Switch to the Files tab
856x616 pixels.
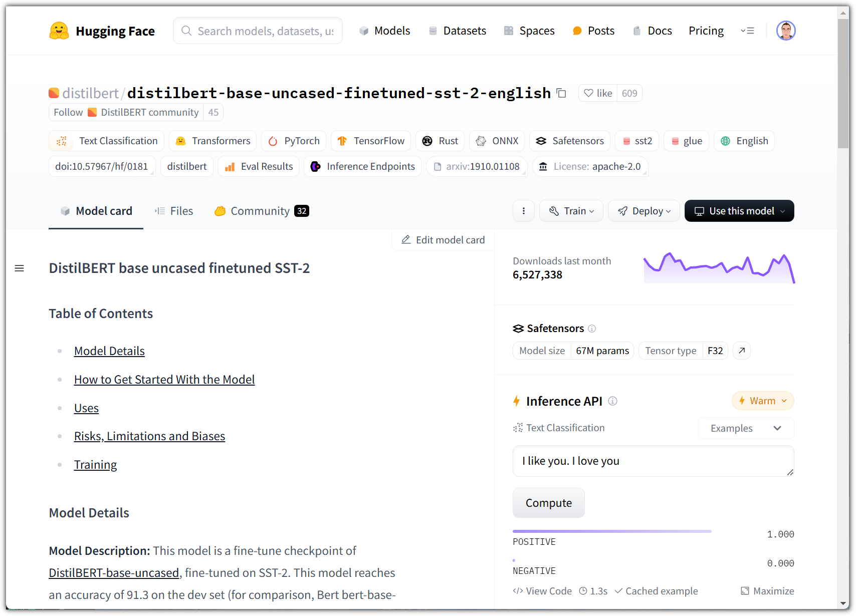[x=174, y=211]
